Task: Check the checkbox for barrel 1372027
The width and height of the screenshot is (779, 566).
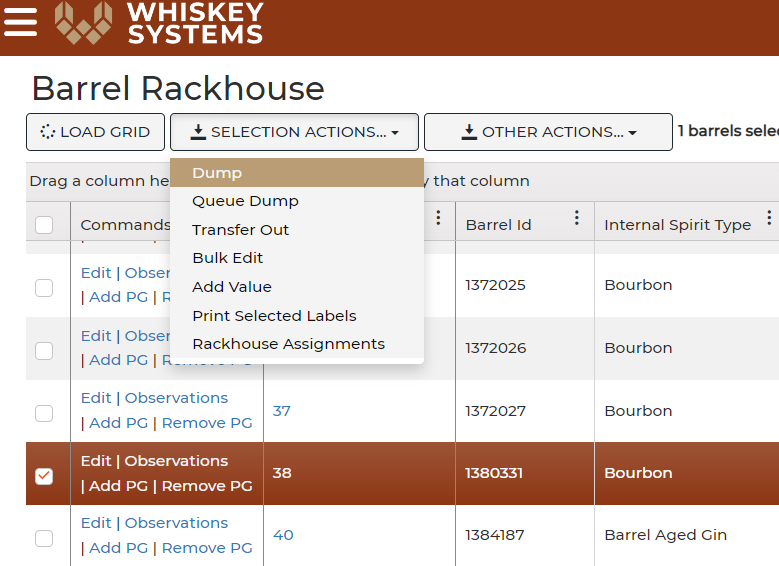Action: 44,413
